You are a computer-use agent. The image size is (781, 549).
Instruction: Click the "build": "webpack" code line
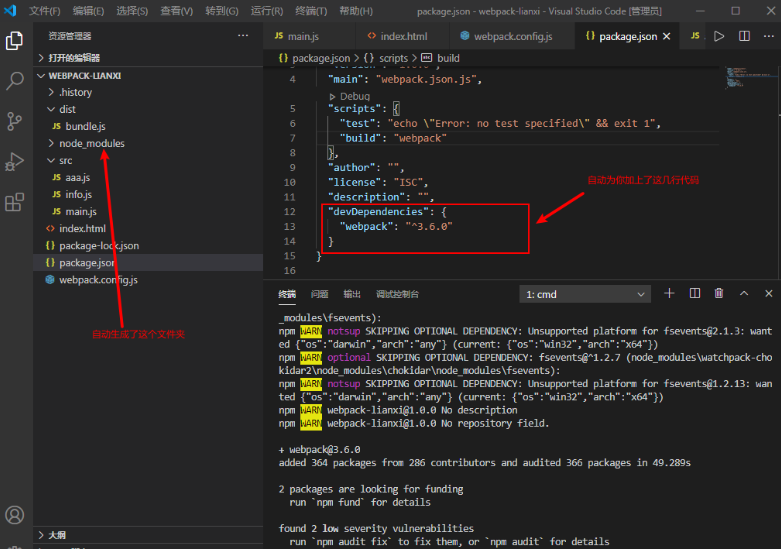click(x=393, y=138)
